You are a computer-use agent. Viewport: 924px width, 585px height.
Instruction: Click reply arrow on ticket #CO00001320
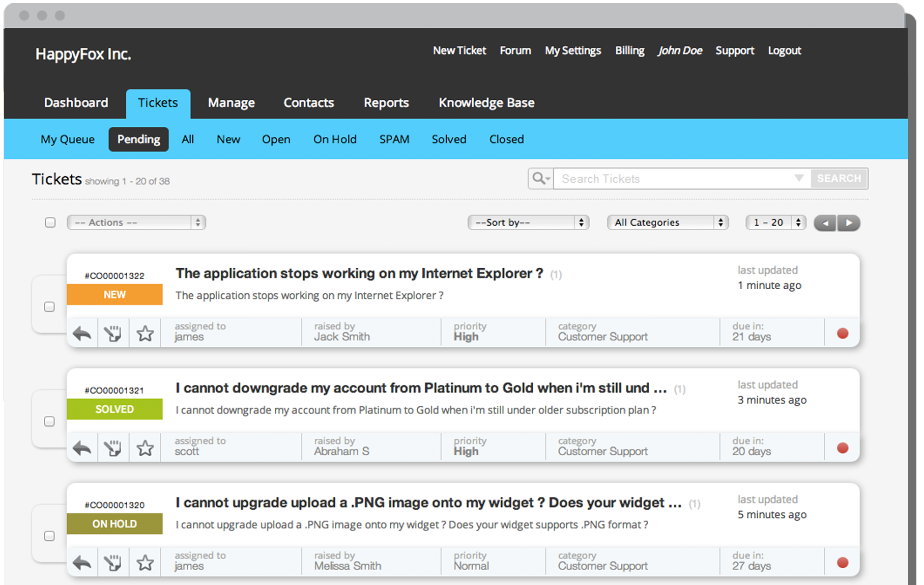(82, 563)
